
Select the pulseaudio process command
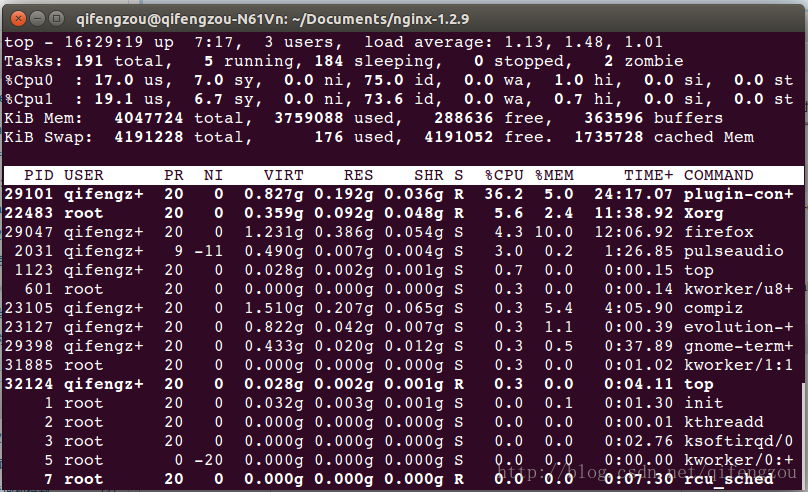(734, 251)
